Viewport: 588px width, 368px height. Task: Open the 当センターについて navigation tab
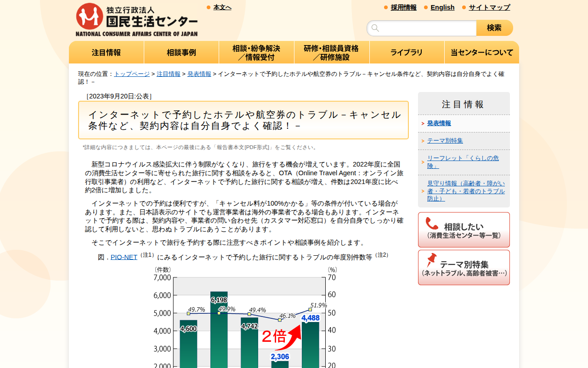(482, 52)
